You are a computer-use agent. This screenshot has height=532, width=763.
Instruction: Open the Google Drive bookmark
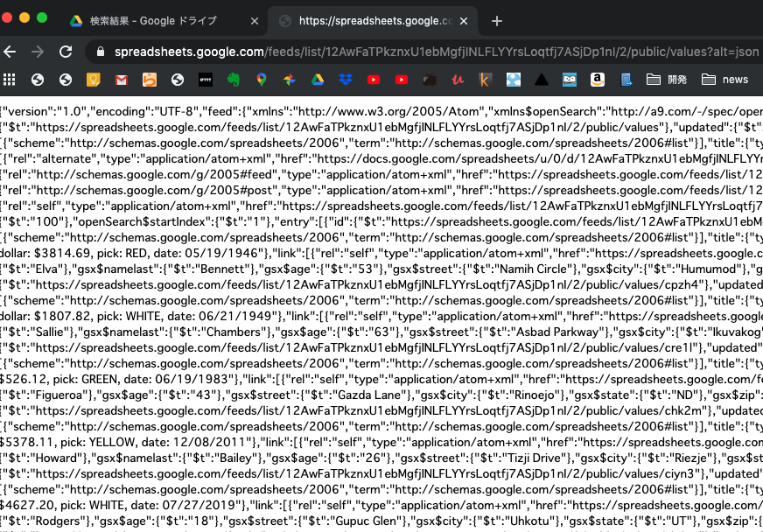[x=318, y=80]
